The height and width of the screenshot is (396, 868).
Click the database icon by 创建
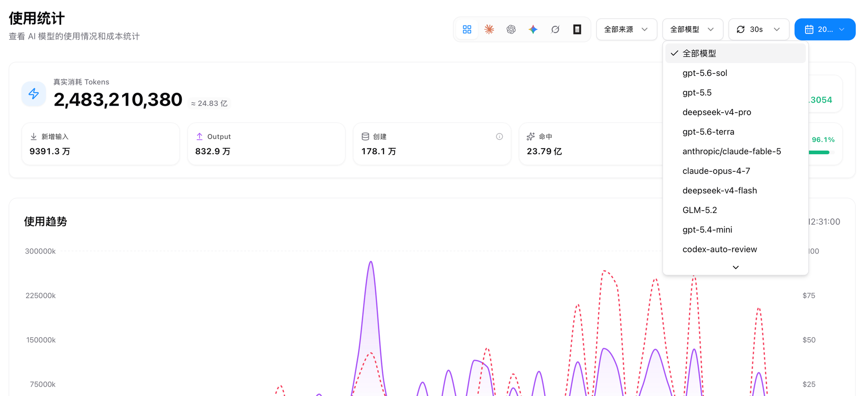point(365,137)
